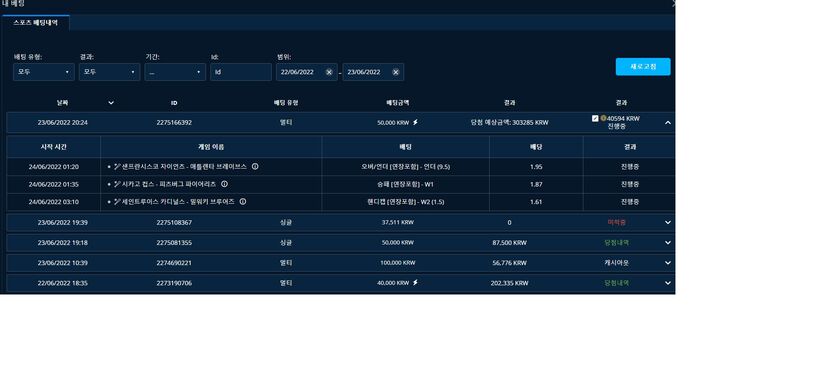The width and height of the screenshot is (835, 377).
Task: Click 미적중 status on 37,511 KRW bet
Action: (618, 223)
